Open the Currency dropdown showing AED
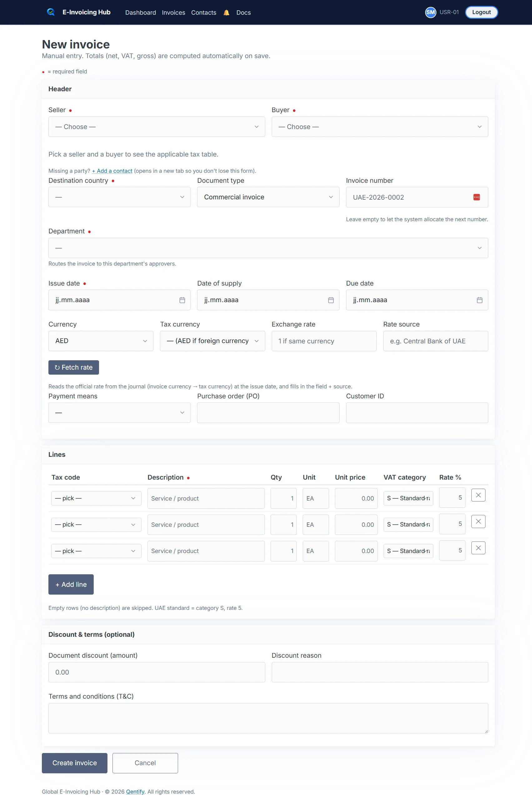Viewport: 532px width, 803px height. (101, 341)
